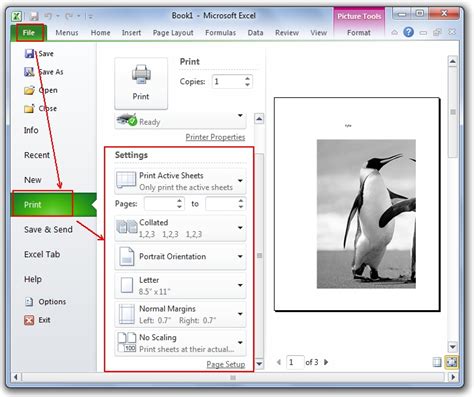Click the horizontal scrollbar left arrow

click(x=16, y=377)
